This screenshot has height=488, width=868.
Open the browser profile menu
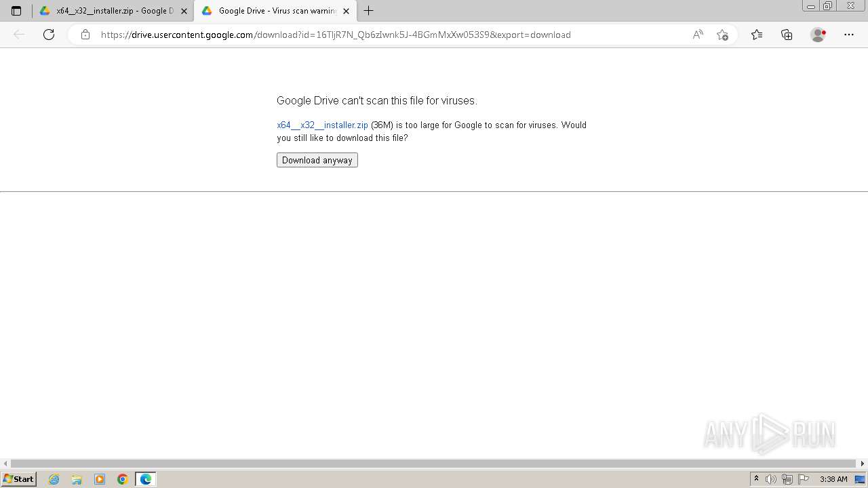pos(818,35)
